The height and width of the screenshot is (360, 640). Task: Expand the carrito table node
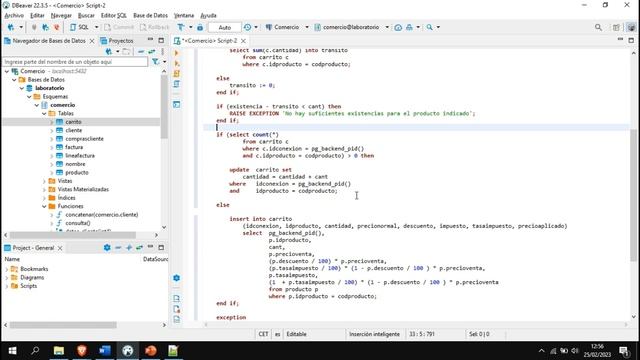pyautogui.click(x=52, y=122)
